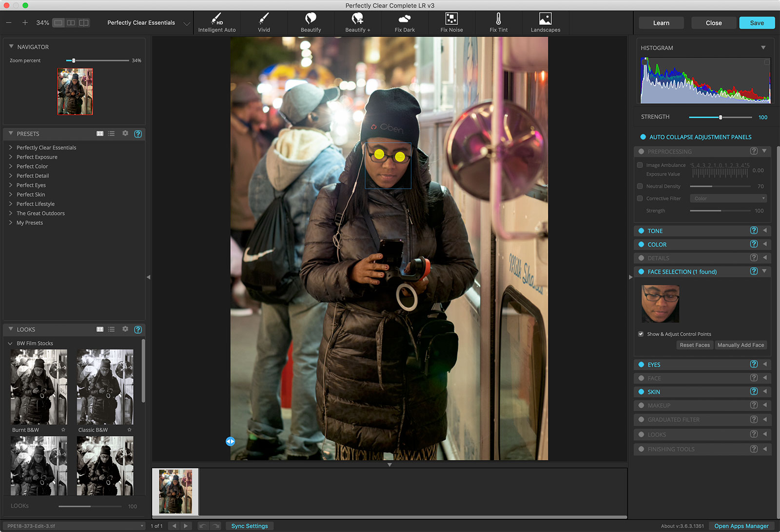780x532 pixels.
Task: Toggle Show & Adjust Control Points checkbox
Action: pyautogui.click(x=641, y=334)
